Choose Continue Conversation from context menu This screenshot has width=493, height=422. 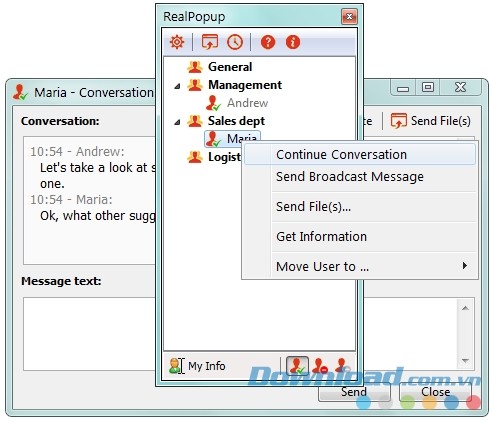click(x=360, y=155)
